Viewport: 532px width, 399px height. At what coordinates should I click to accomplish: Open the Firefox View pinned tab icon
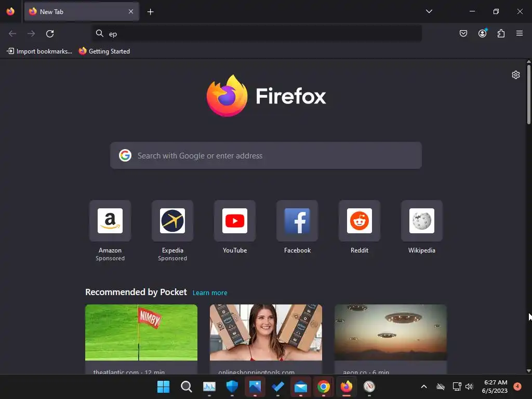pos(10,11)
